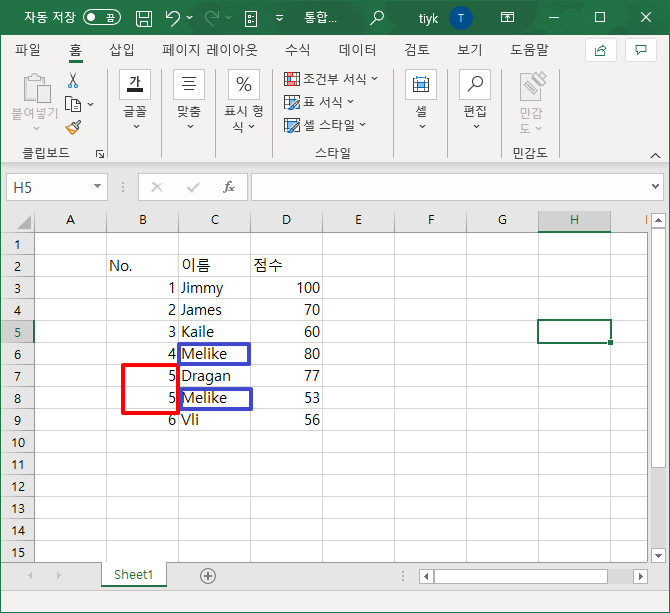This screenshot has height=613, width=670.
Task: Click inside the formula bar input
Action: [449, 187]
